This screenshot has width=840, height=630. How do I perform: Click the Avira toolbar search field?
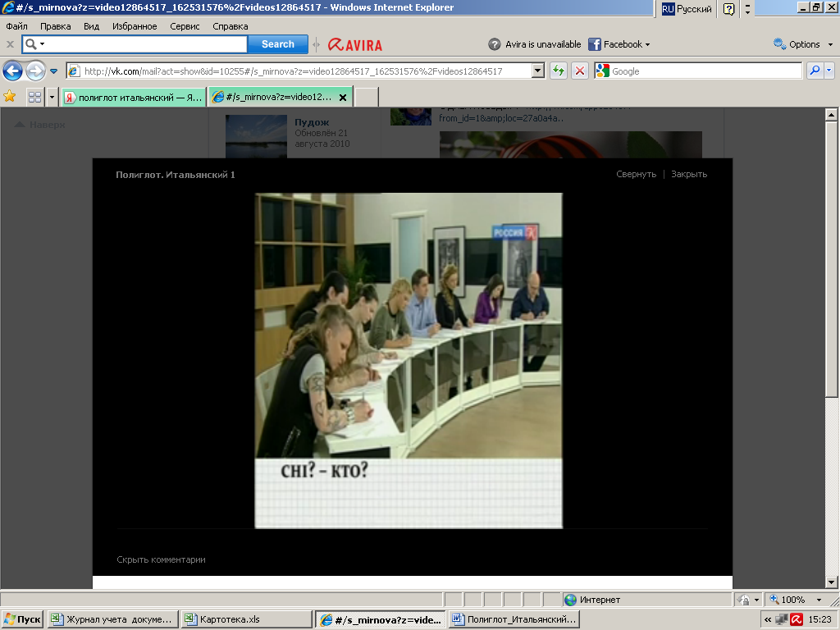[x=146, y=44]
